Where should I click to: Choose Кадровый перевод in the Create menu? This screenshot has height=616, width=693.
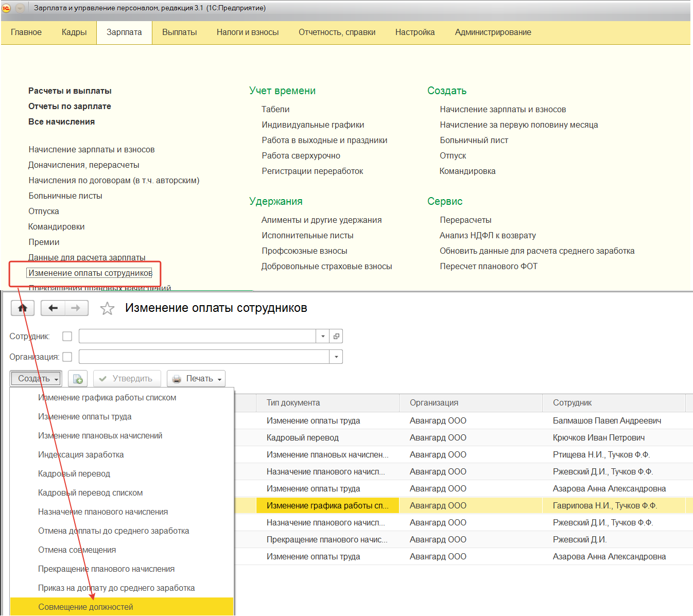[74, 474]
